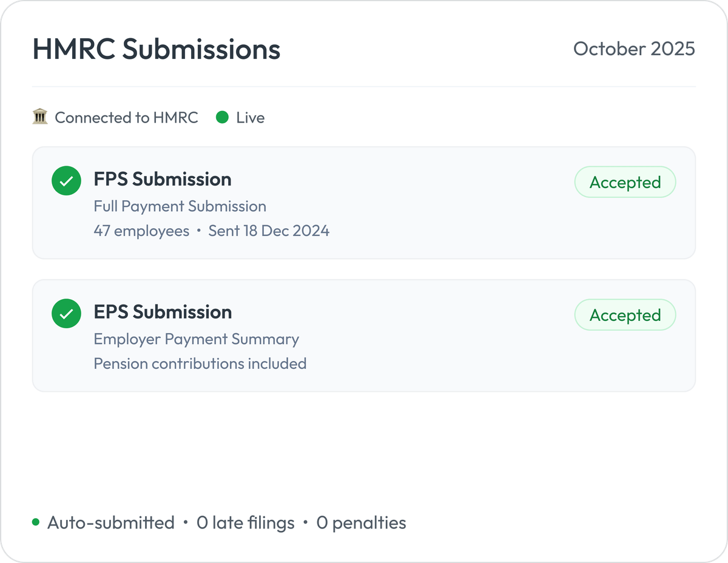
Task: Click the green checkmark on FPS Submission
Action: [67, 181]
